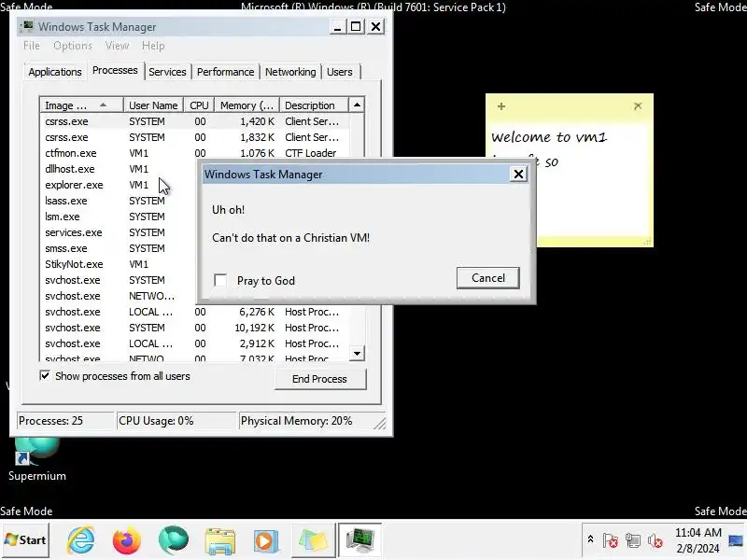Switch to the Services tab
The image size is (747, 560).
pos(167,72)
